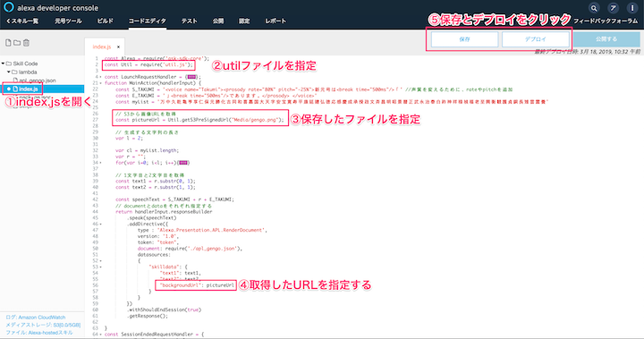
Task: Select the lambda folder
Action: pyautogui.click(x=28, y=72)
